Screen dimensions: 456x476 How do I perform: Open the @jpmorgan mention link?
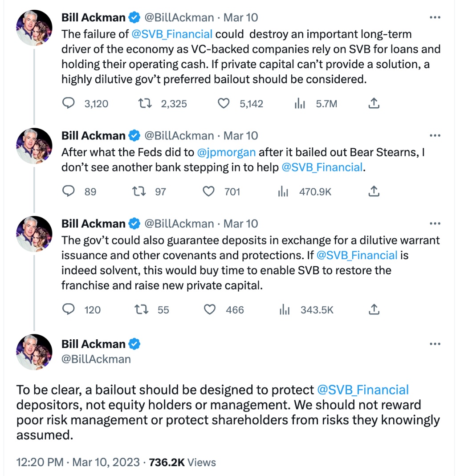pos(226,153)
